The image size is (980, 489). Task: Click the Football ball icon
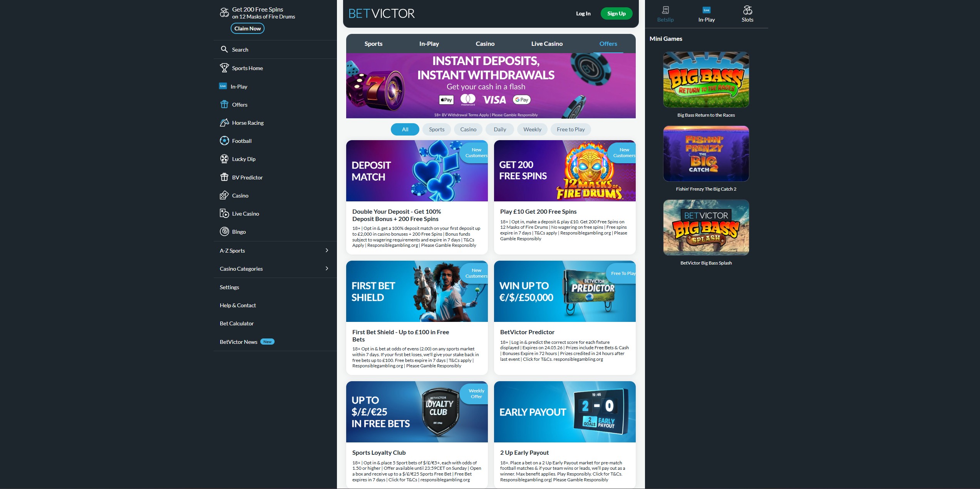(224, 141)
